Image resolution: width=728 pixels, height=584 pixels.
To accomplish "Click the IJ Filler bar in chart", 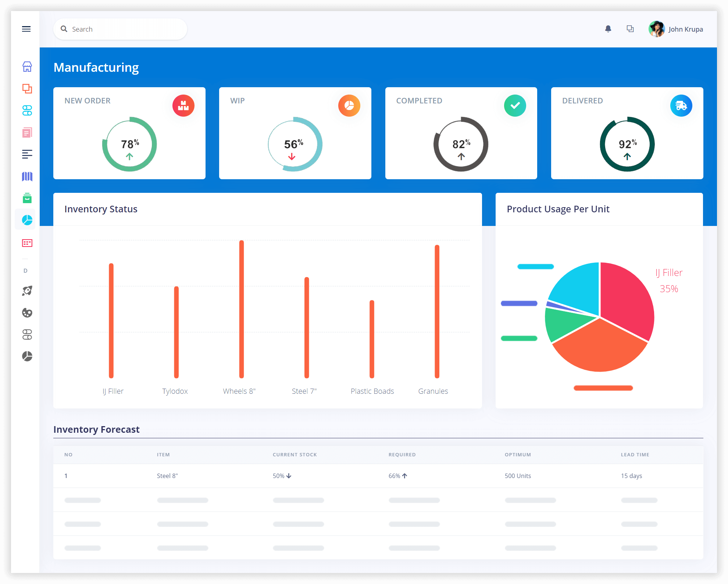I will click(x=111, y=321).
